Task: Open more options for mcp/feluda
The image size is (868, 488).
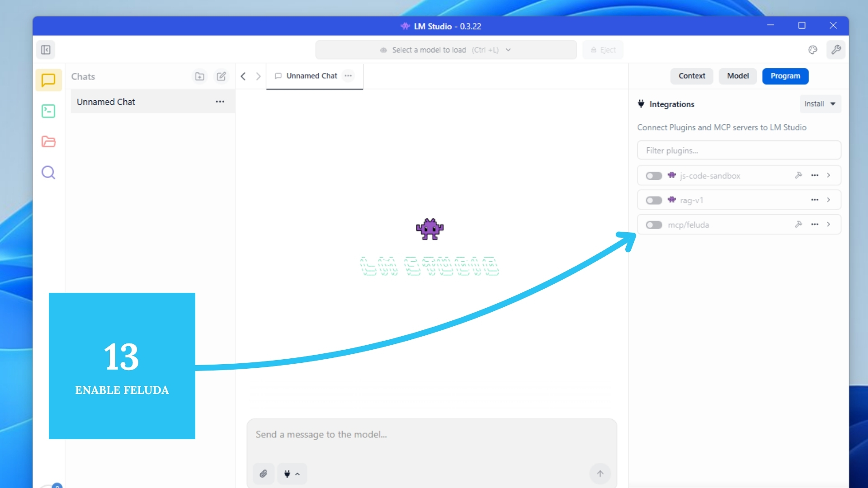Action: (815, 225)
